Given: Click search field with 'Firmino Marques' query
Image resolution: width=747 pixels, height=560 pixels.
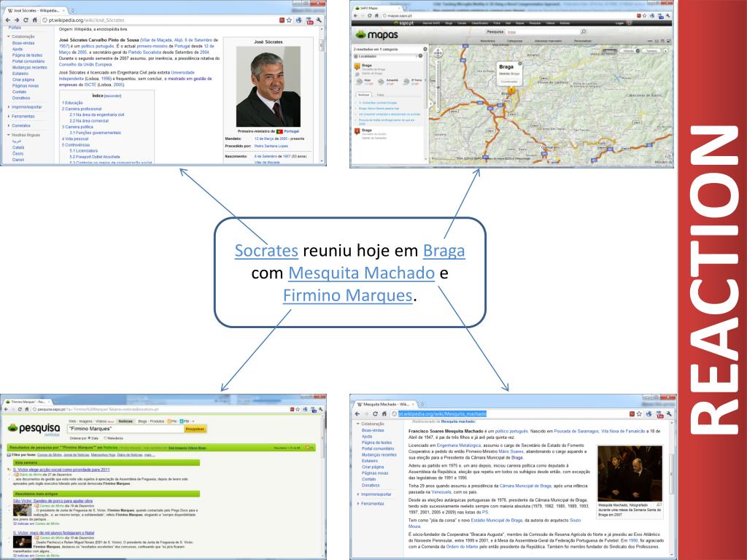Looking at the screenshot, I should click(125, 429).
